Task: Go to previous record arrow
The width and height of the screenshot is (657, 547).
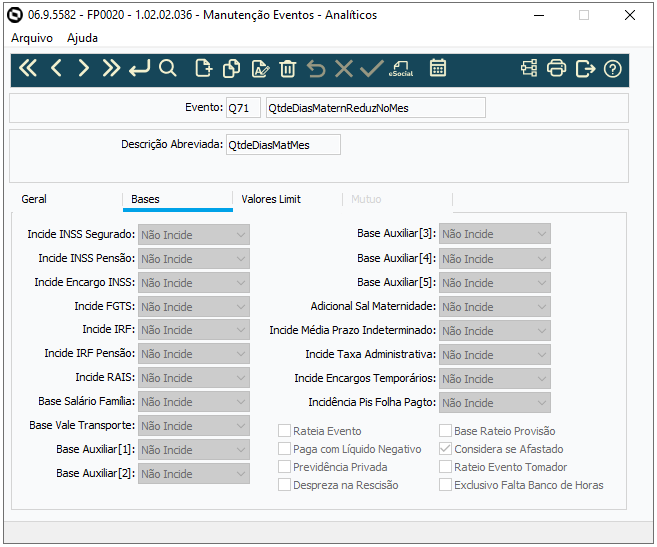Action: (x=56, y=68)
